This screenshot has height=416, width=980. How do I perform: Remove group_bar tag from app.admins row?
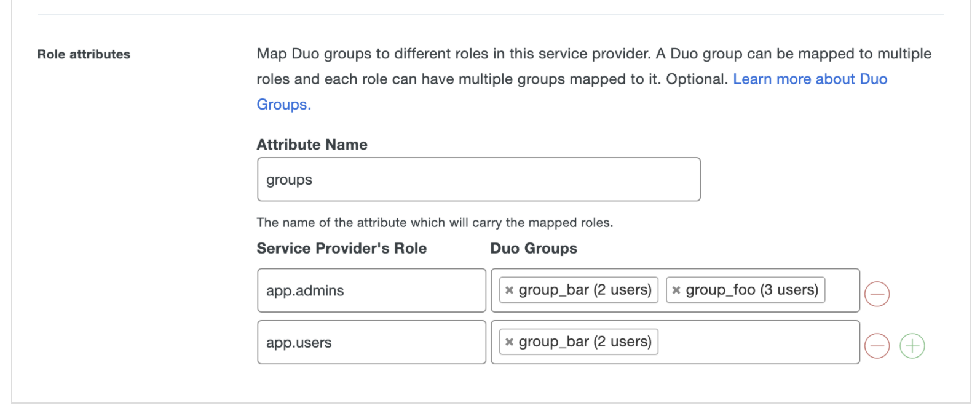pos(509,290)
